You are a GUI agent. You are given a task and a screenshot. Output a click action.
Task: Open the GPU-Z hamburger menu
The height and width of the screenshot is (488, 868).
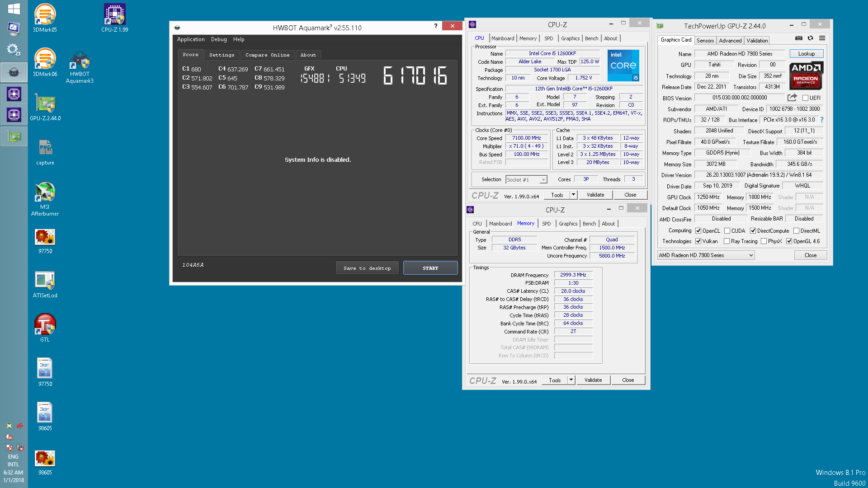coord(822,38)
